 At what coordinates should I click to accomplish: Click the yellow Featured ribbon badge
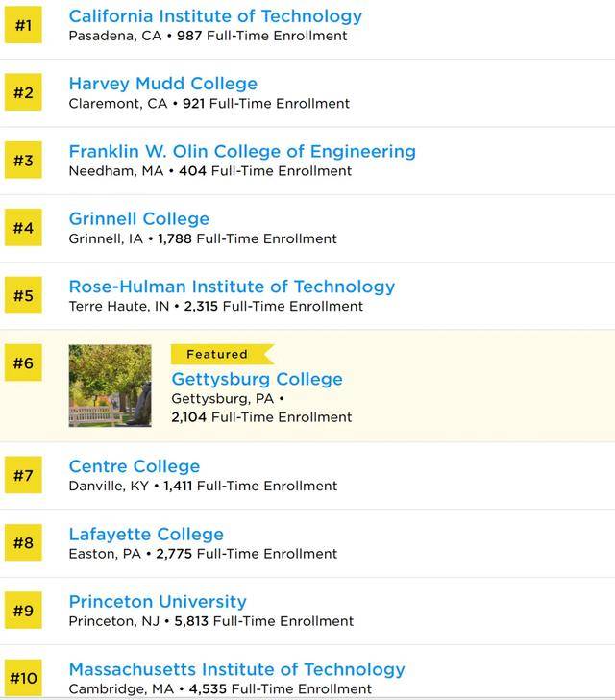tap(222, 355)
